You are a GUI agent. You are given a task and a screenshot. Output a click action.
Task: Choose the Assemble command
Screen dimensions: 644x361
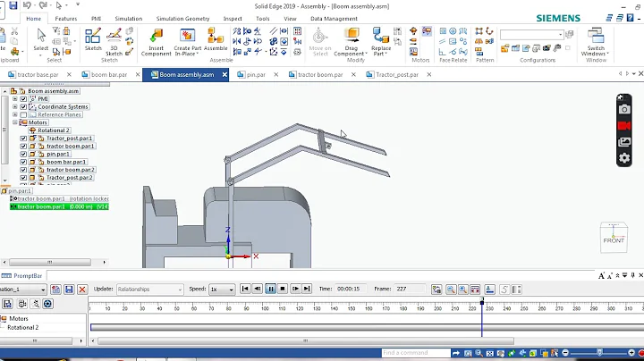pos(216,39)
